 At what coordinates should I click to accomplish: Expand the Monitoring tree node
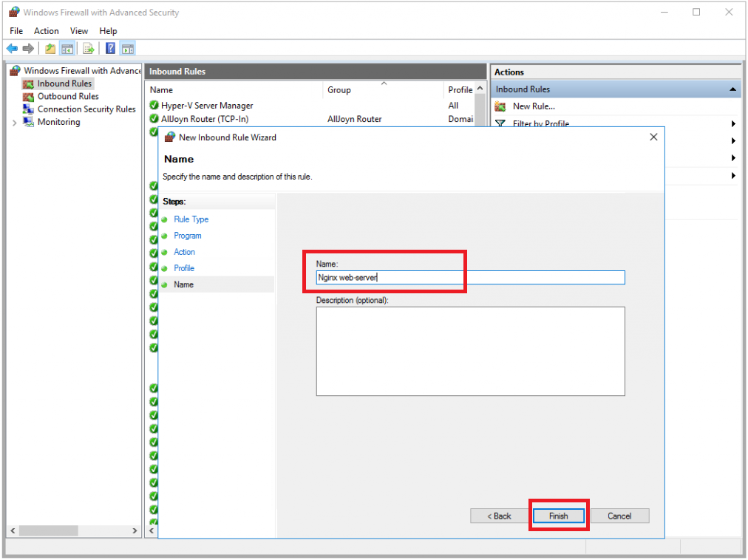pos(14,123)
